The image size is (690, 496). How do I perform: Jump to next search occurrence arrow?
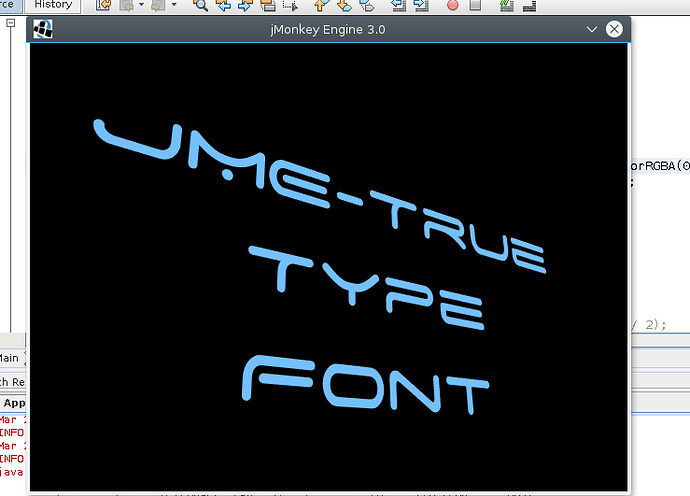coord(246,5)
